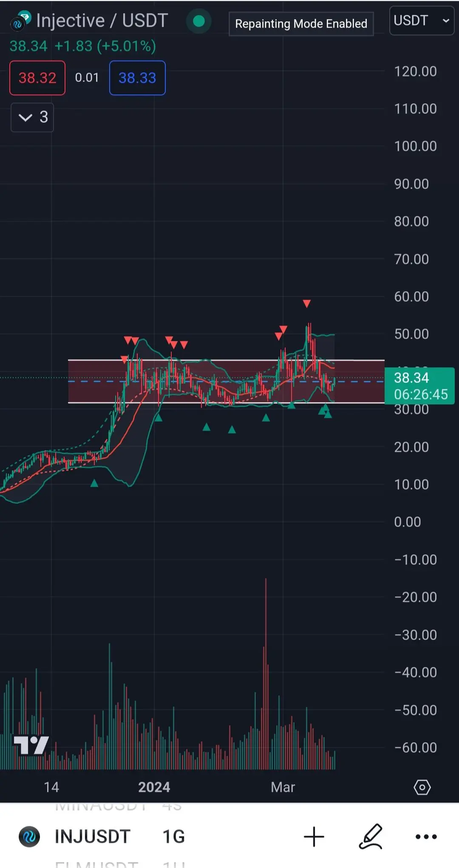Tap the 14 date axis label

[x=51, y=787]
